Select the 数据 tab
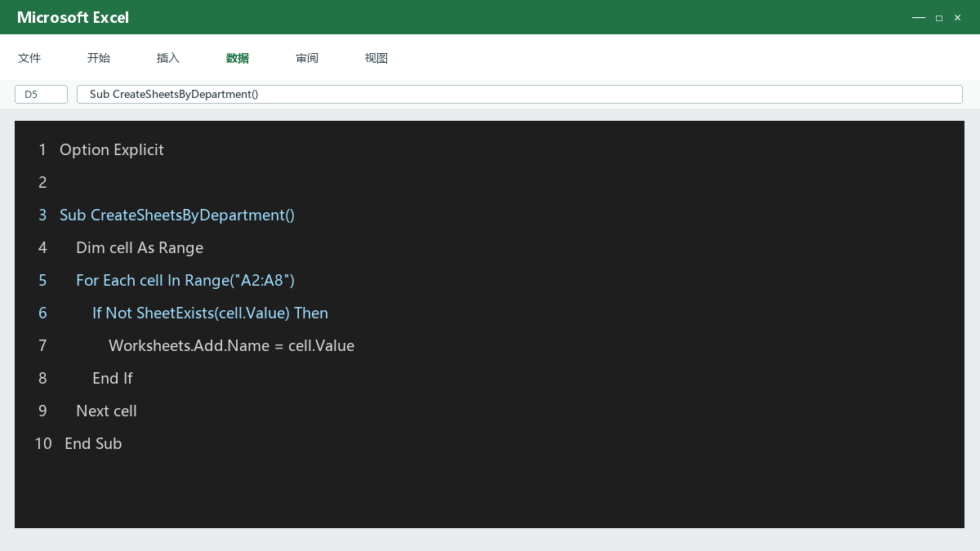The height and width of the screenshot is (551, 980). [238, 58]
